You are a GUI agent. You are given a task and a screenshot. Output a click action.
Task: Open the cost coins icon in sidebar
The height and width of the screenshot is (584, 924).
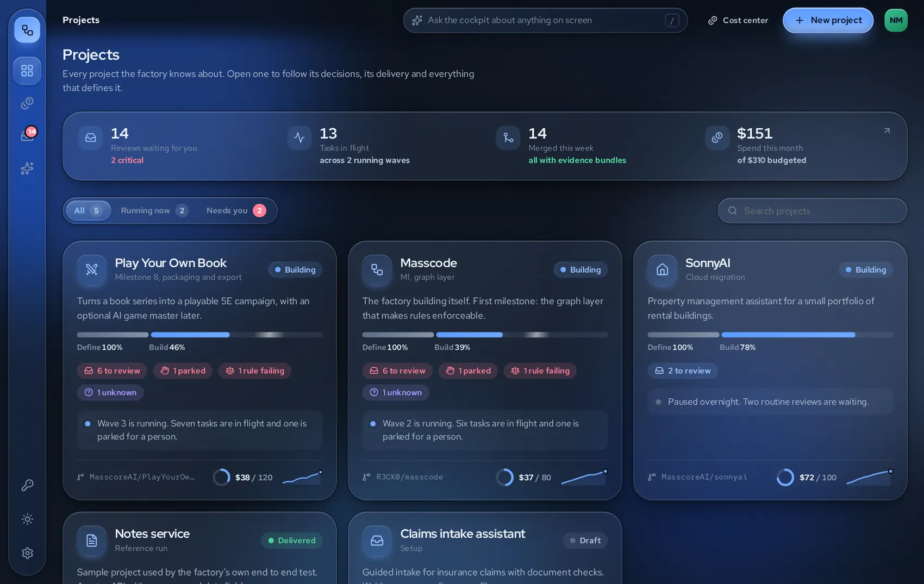tap(27, 103)
